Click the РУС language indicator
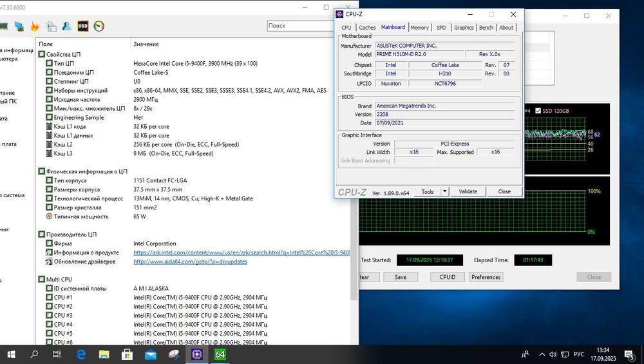 (x=579, y=354)
